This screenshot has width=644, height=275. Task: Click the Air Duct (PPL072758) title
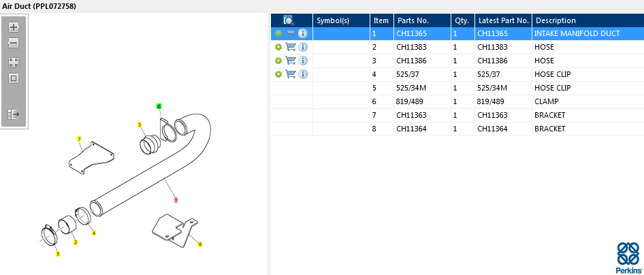click(x=39, y=7)
